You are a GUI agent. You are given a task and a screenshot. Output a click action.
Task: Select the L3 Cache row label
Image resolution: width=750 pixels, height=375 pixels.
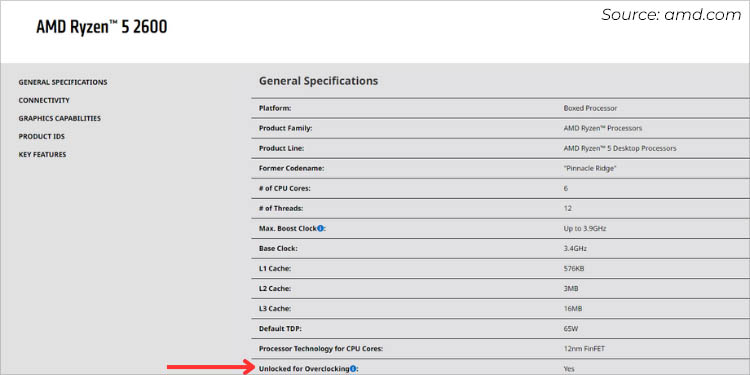[x=275, y=309]
